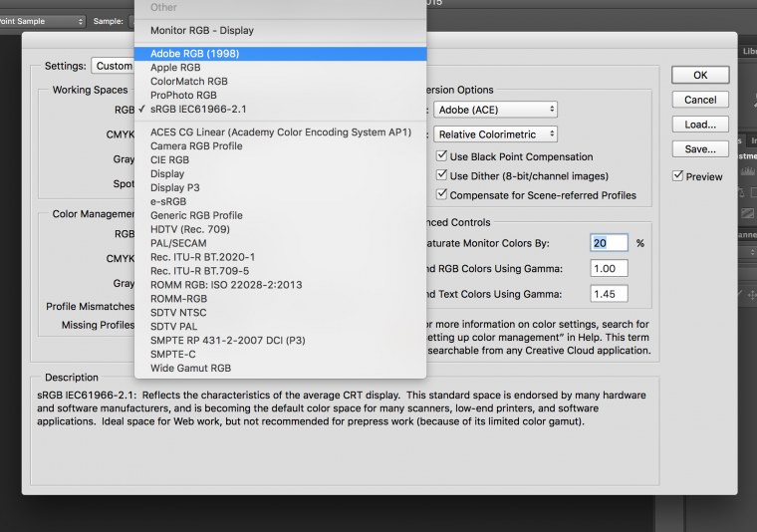This screenshot has height=532, width=757.
Task: Select PAL/SECAM profile
Action: (281, 243)
